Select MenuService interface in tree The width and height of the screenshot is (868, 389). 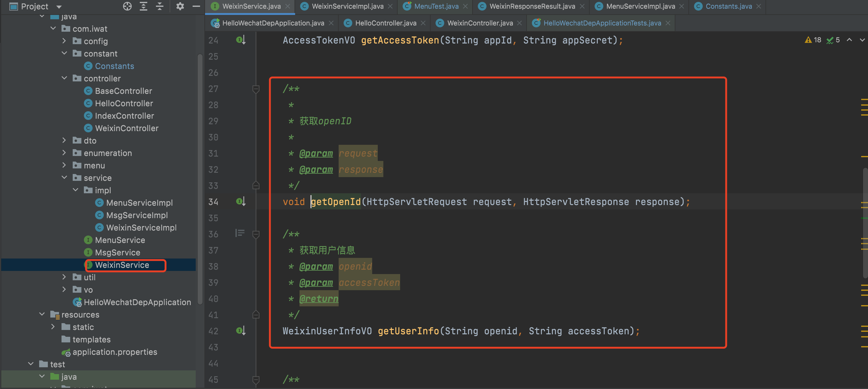pos(114,240)
